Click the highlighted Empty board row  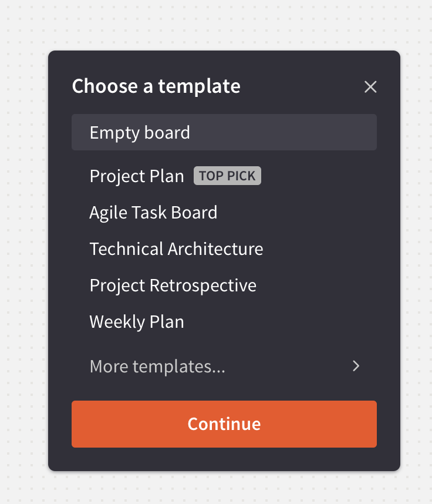tap(224, 132)
